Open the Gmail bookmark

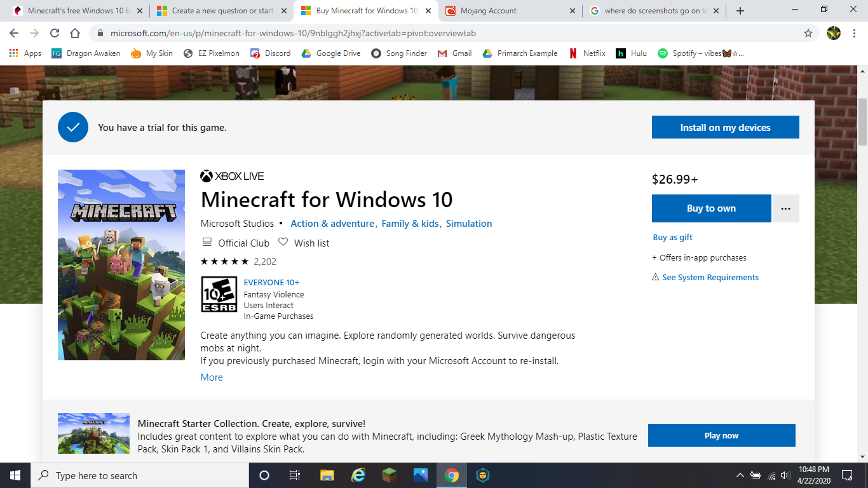(x=455, y=53)
